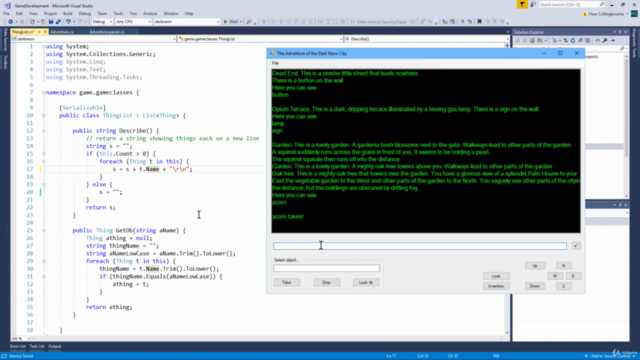Open the Build menu
Screen dimensions: 640x360
(x=67, y=14)
